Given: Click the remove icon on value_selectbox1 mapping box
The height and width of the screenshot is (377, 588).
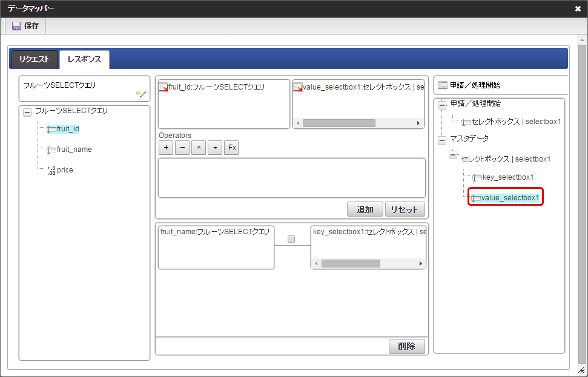Looking at the screenshot, I should tap(298, 88).
